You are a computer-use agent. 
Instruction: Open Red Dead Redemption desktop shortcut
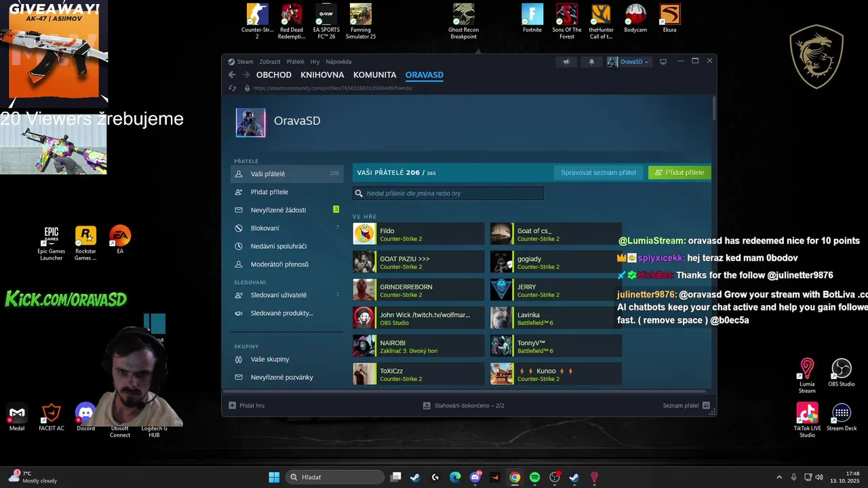pyautogui.click(x=292, y=22)
